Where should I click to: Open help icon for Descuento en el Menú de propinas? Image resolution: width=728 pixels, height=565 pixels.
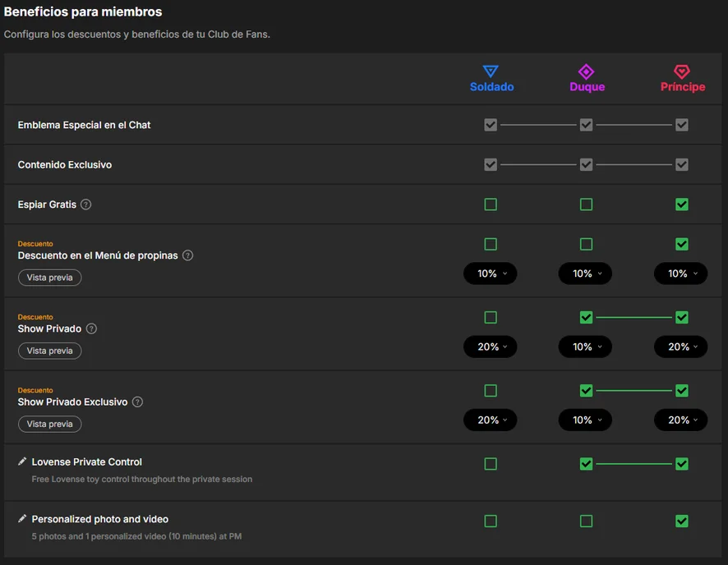(x=187, y=255)
